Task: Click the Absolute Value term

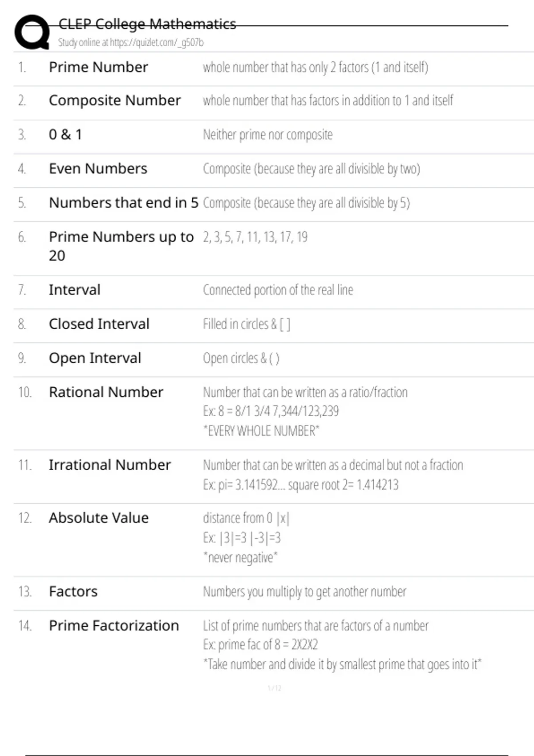Action: pos(99,518)
